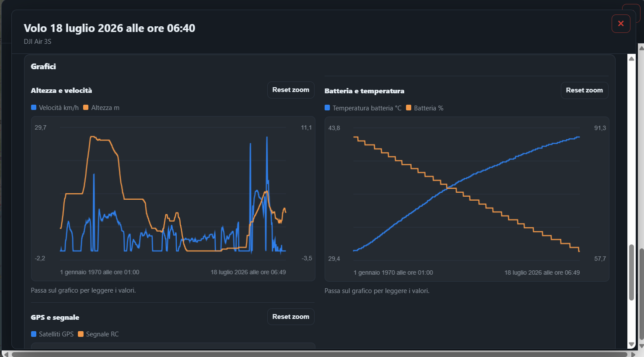This screenshot has width=644, height=357.
Task: Hide the Batteria % dataset
Action: click(x=424, y=108)
